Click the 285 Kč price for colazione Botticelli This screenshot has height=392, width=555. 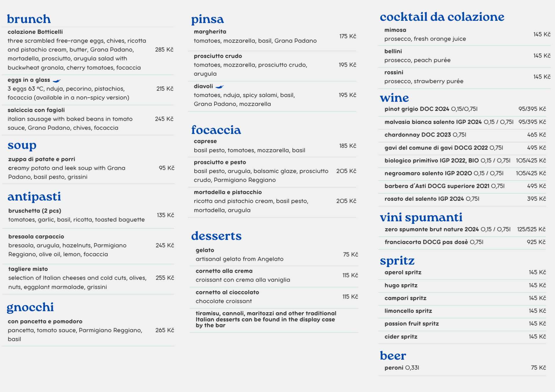point(164,50)
